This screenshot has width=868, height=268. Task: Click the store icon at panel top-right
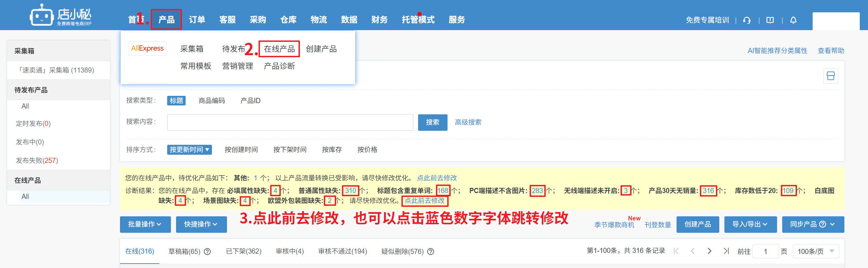[x=830, y=76]
